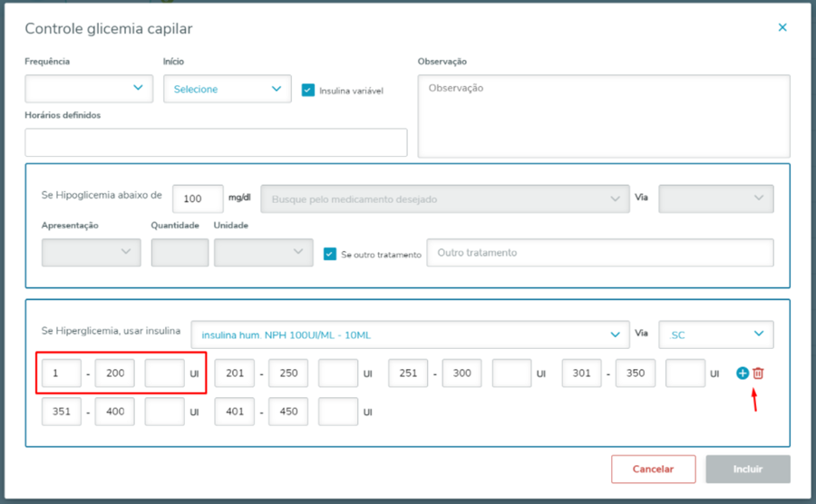This screenshot has height=504, width=816.
Task: Edit range start field with value 301
Action: tap(582, 373)
